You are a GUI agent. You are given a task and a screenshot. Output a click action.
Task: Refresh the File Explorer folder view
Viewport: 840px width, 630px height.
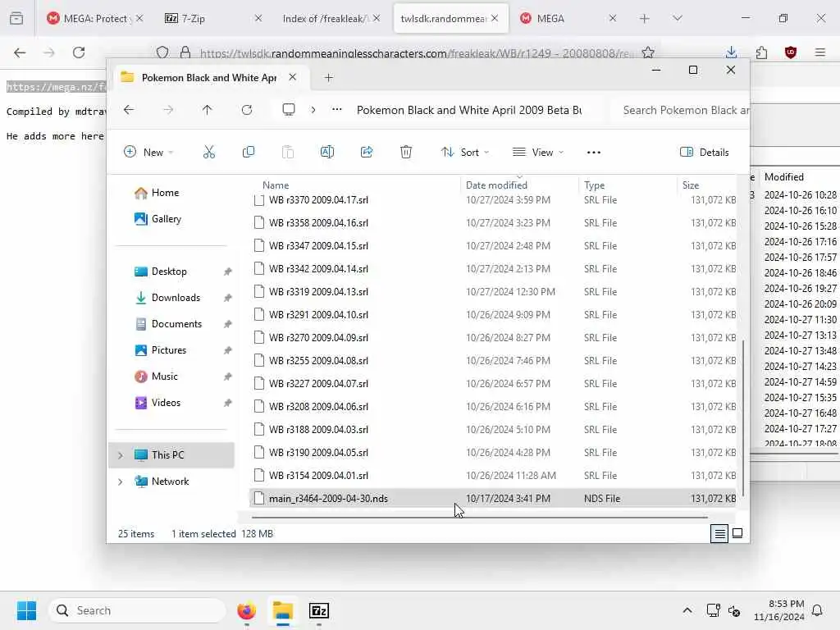(x=246, y=110)
